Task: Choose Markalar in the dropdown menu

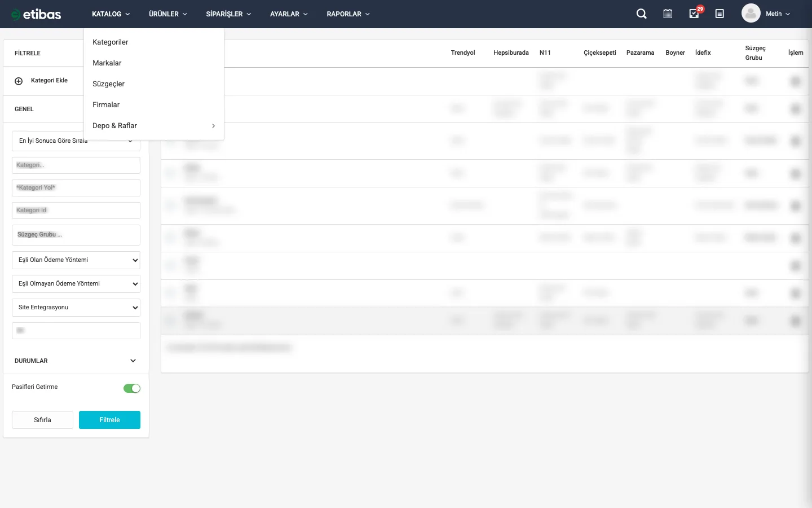Action: click(107, 63)
